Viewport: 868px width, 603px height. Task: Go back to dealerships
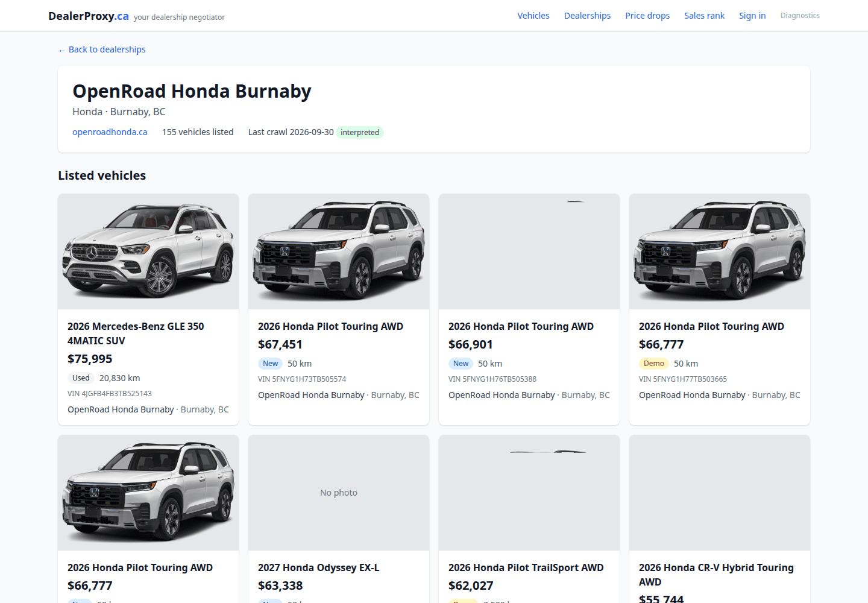[x=102, y=49]
